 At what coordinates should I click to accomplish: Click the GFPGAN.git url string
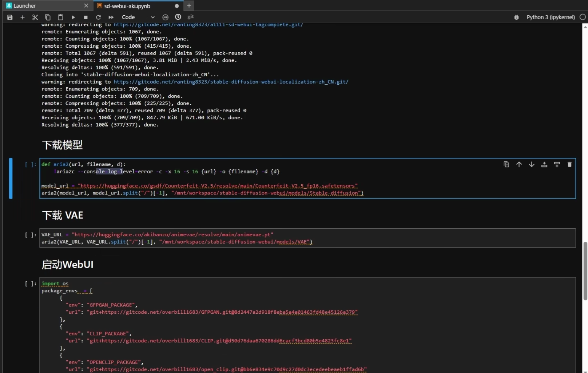(222, 312)
